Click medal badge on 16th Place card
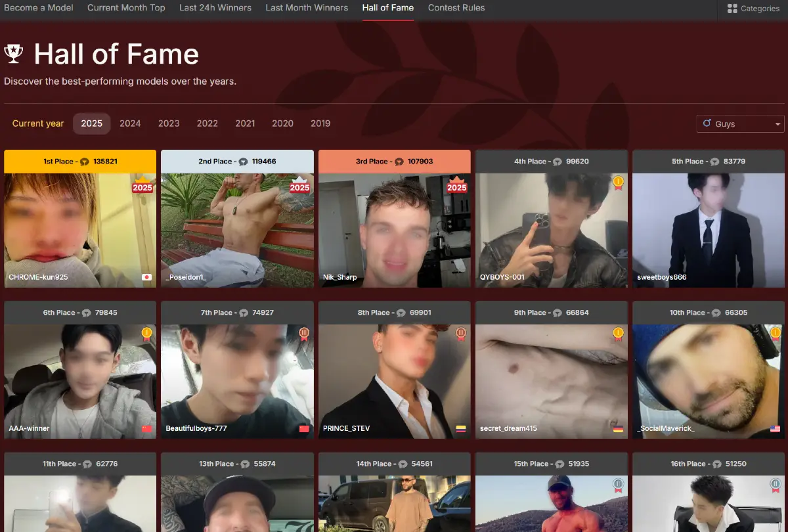 coord(776,485)
